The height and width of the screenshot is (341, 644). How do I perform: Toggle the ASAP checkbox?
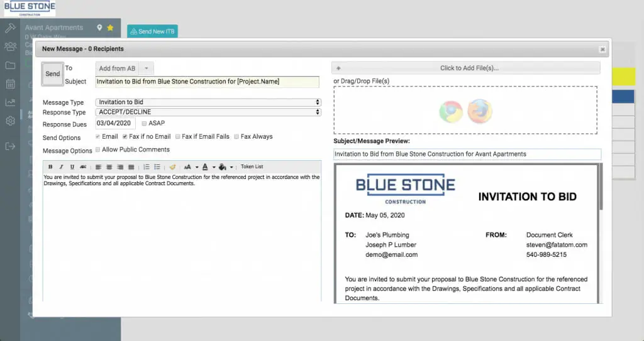pos(144,124)
